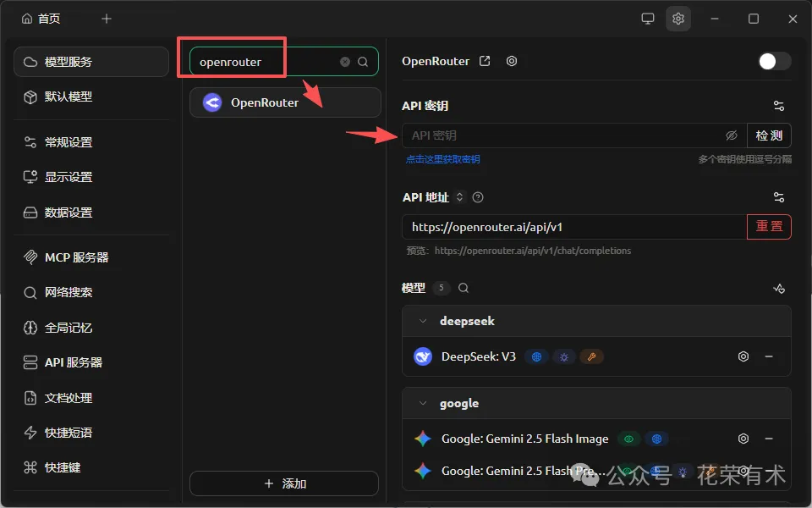Click the Gemini 2.5 Flash Pre... model row
Viewport: 812px width, 508px height.
[596, 471]
